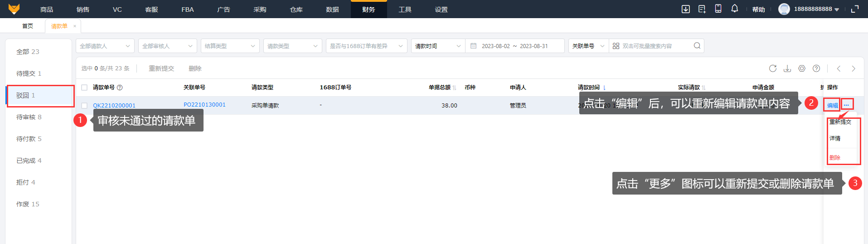The width and height of the screenshot is (868, 244).
Task: Click 重新提交 in the toolbar
Action: tap(161, 68)
